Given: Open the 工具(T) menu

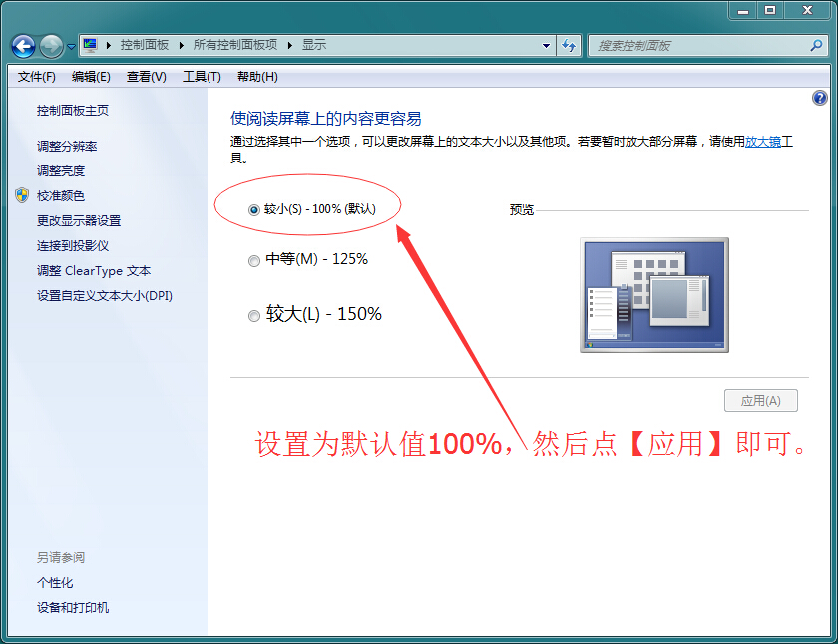Looking at the screenshot, I should (x=202, y=77).
